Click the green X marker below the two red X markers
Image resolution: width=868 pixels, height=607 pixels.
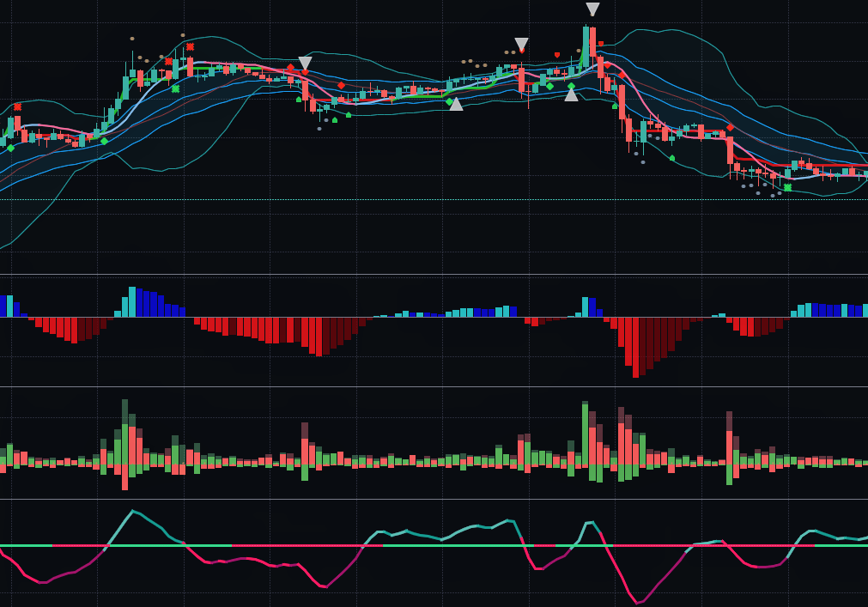tap(175, 88)
